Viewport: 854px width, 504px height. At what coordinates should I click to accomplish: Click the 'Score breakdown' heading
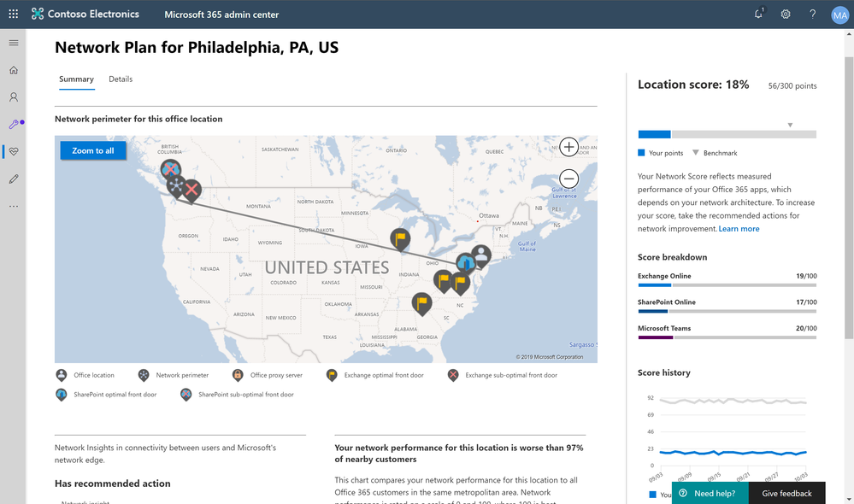pyautogui.click(x=672, y=257)
